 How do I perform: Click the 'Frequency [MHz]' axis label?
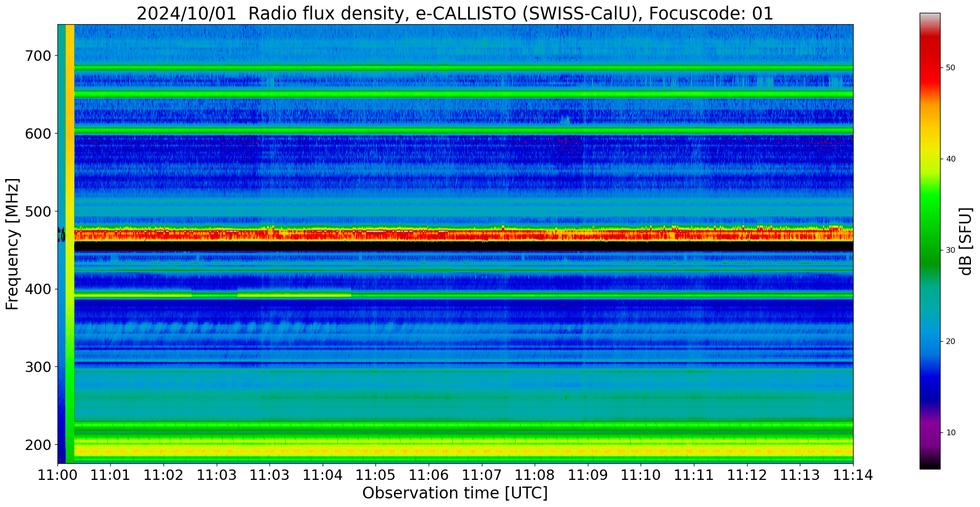coord(13,244)
